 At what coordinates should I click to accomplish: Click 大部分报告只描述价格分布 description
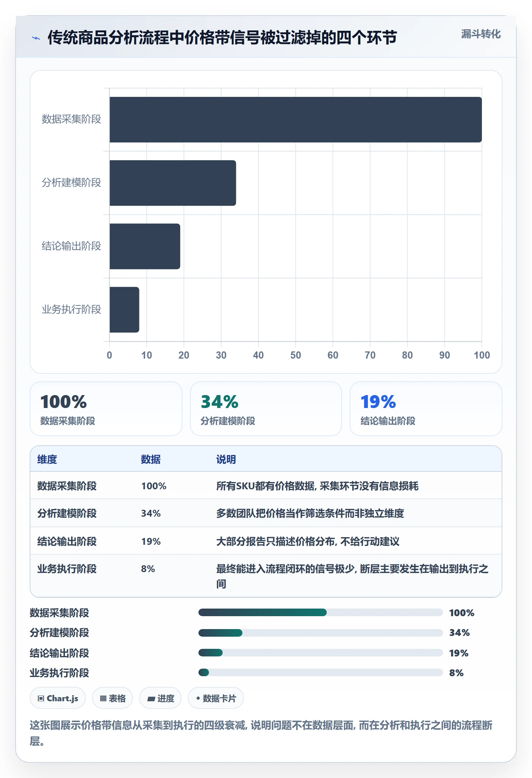point(308,541)
